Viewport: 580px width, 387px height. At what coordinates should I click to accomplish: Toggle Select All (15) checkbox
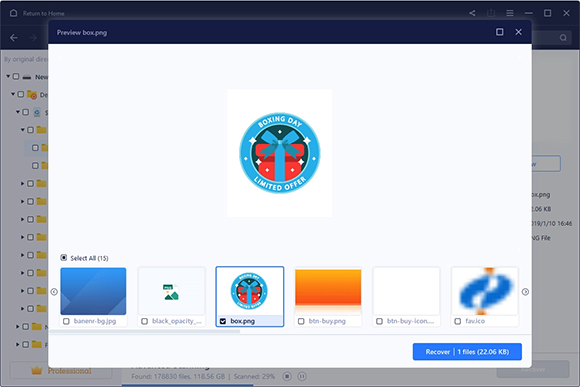(x=64, y=258)
